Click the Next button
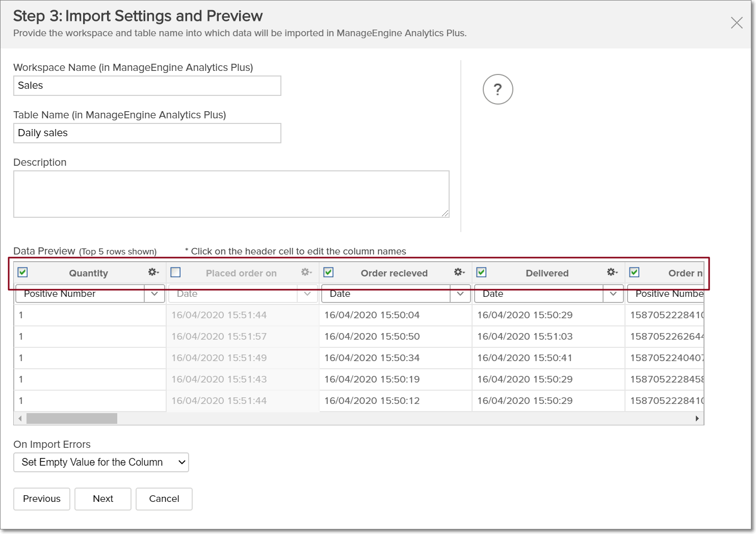 103,499
